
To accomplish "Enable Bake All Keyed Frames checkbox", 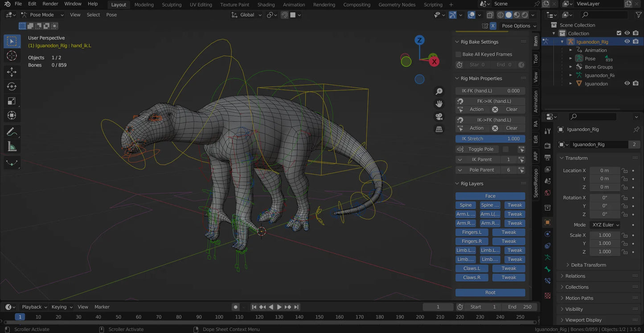I will [458, 54].
